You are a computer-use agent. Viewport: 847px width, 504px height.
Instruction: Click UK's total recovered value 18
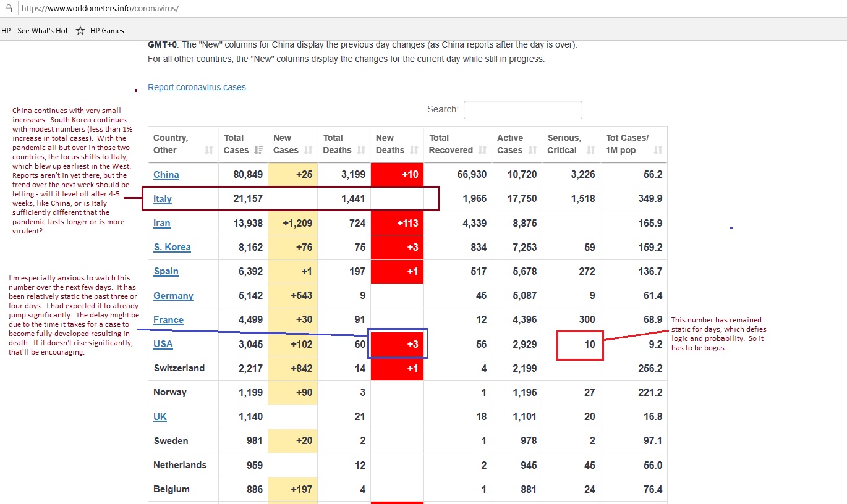point(481,417)
